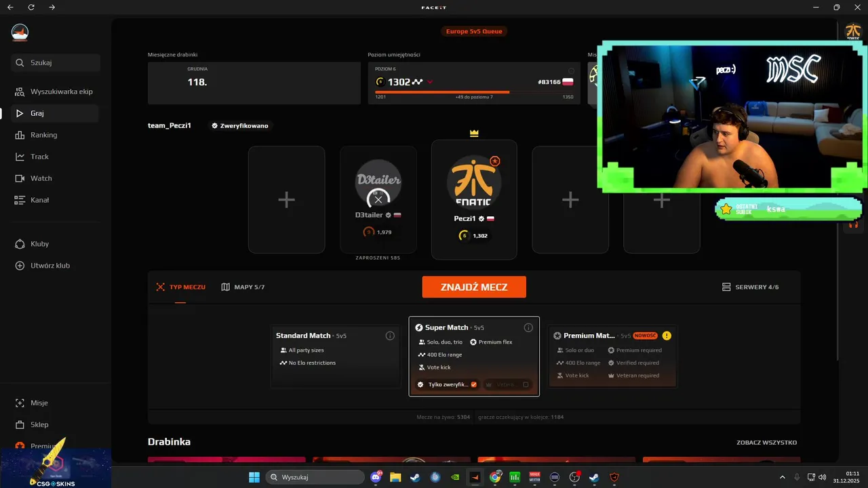Click Windows taskbar Wyszukaj search box
Image resolution: width=868 pixels, height=488 pixels.
point(315,477)
